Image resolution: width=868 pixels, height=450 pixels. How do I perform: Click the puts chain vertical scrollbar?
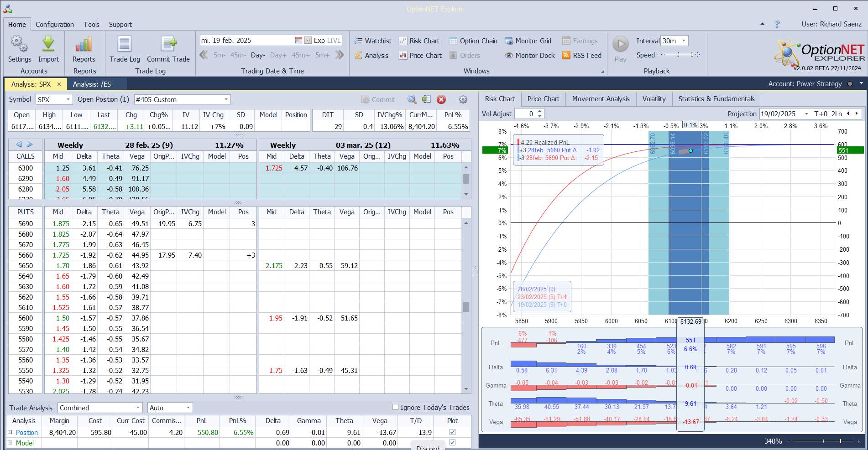[466, 306]
